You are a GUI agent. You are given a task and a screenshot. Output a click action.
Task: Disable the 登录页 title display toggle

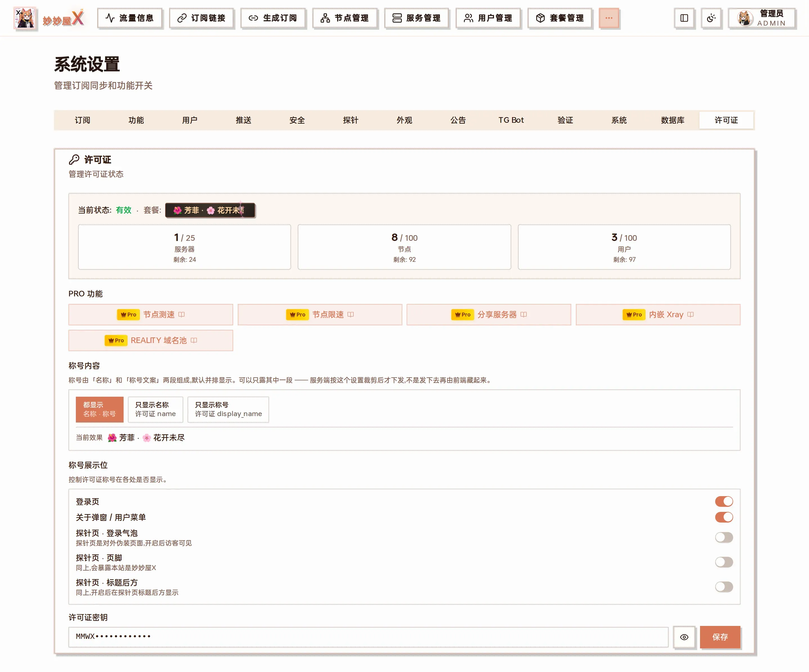click(724, 501)
